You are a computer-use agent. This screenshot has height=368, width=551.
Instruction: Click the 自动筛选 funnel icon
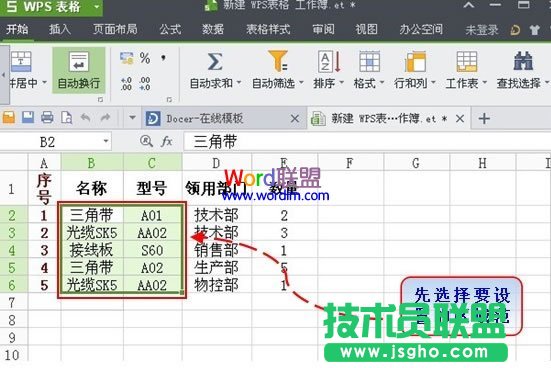(x=278, y=61)
